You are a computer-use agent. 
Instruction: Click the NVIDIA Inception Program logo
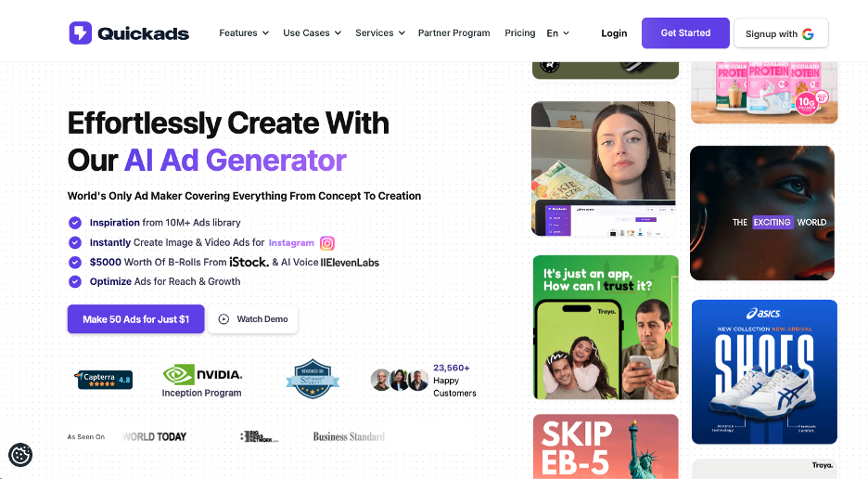point(202,381)
